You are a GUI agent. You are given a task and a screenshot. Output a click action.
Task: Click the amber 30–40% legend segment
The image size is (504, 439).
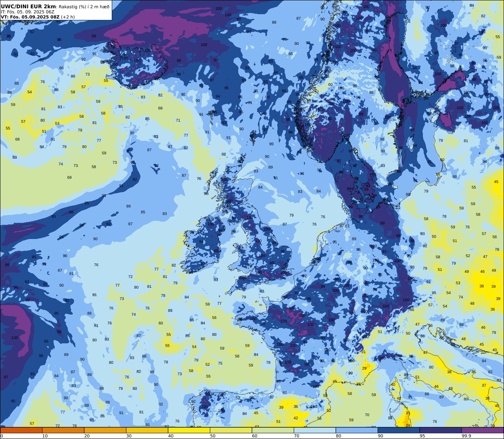(x=147, y=430)
